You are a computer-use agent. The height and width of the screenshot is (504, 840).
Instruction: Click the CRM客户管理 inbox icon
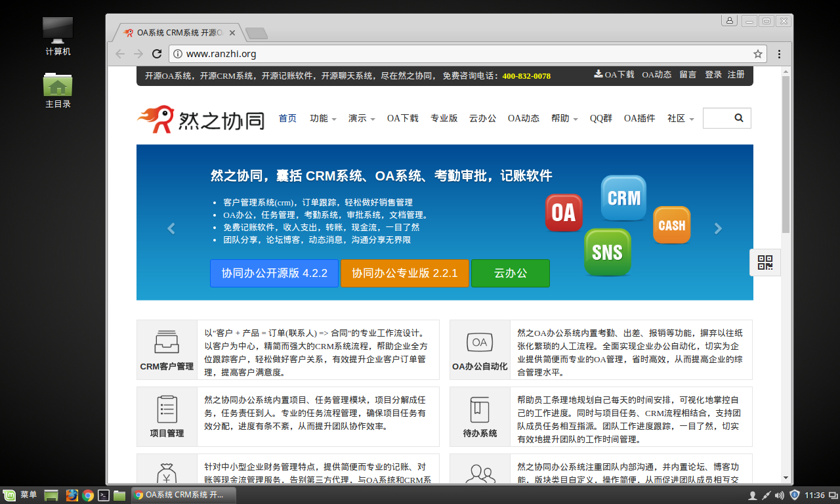pyautogui.click(x=167, y=341)
